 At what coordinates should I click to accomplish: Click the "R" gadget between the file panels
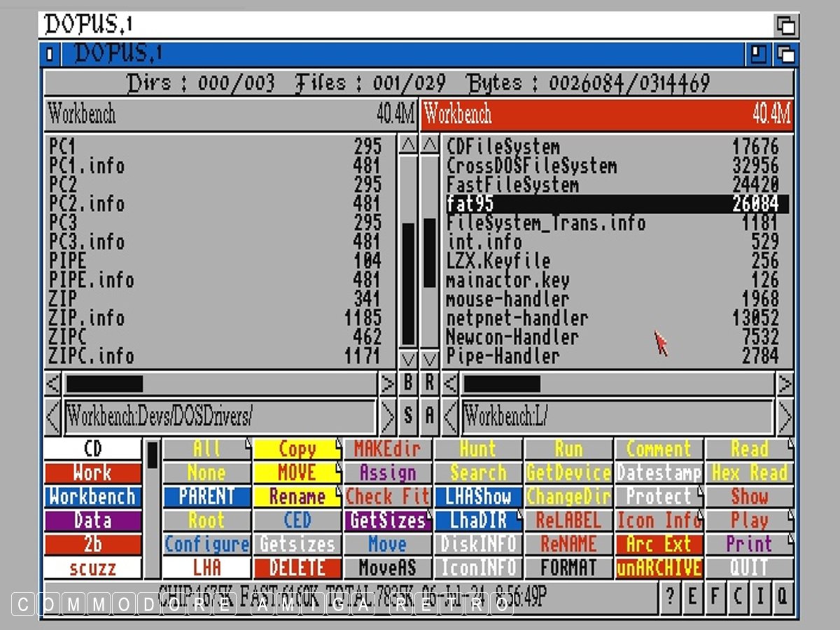coord(430,384)
